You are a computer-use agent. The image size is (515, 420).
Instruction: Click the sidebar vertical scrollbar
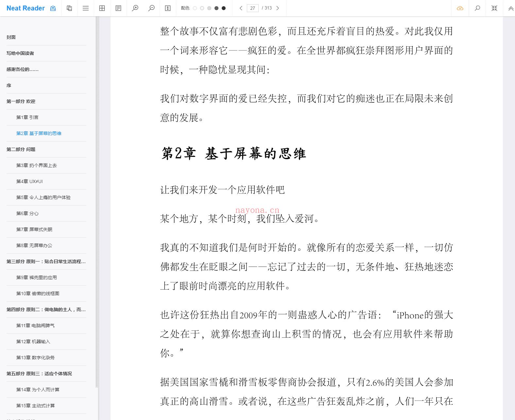point(97,202)
